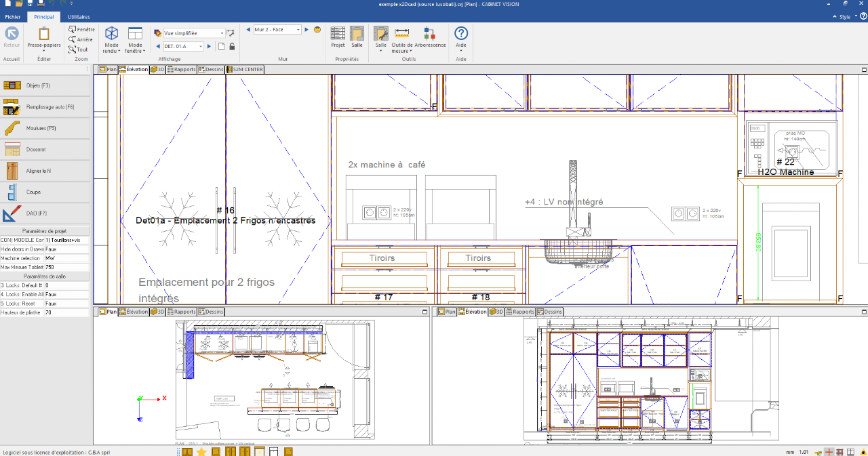
Task: Open Dessins tab in top pane
Action: point(211,69)
